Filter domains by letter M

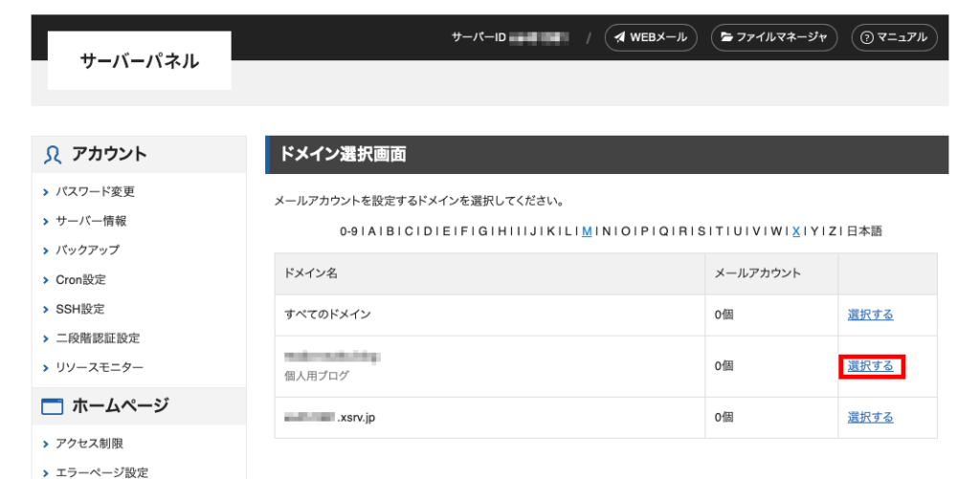click(587, 231)
